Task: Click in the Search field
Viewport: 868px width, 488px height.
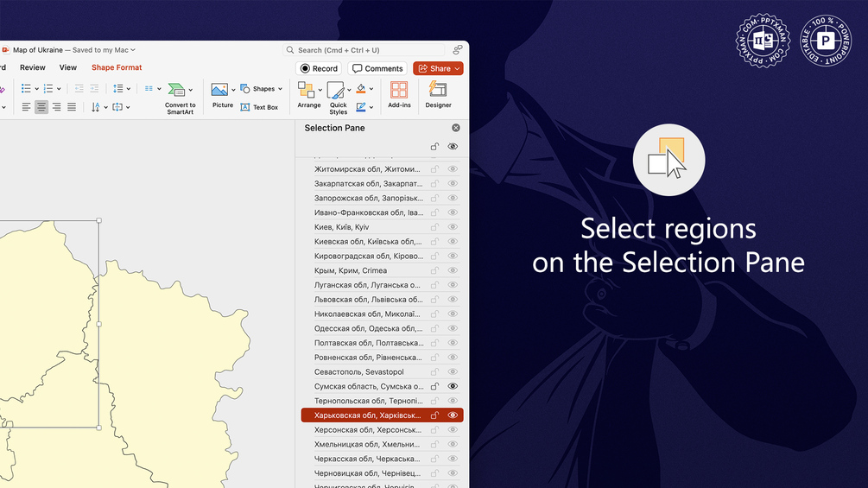Action: 364,50
